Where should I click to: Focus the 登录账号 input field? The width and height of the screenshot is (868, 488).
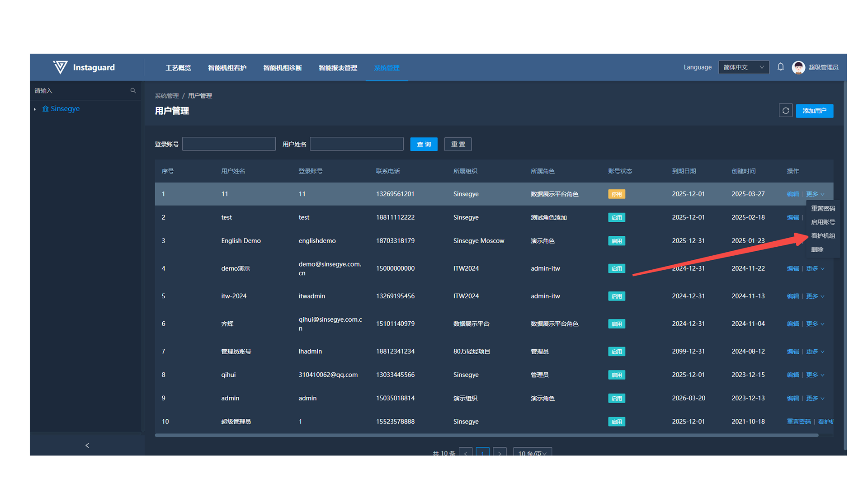coord(229,144)
